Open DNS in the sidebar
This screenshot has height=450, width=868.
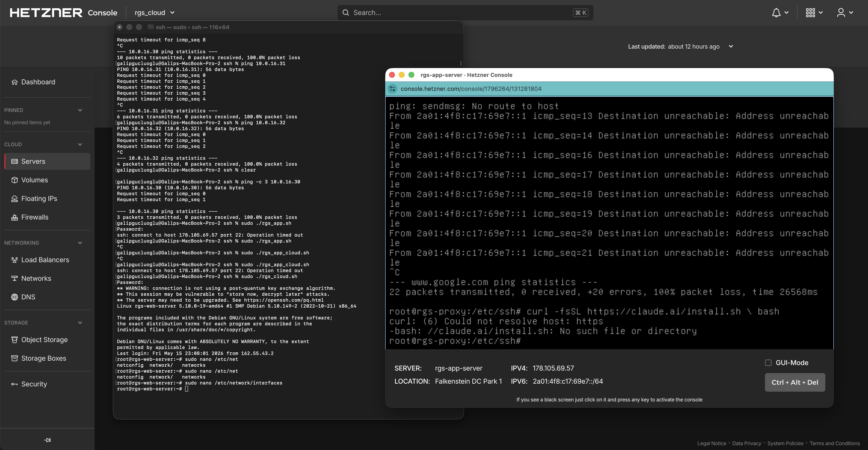[47, 297]
